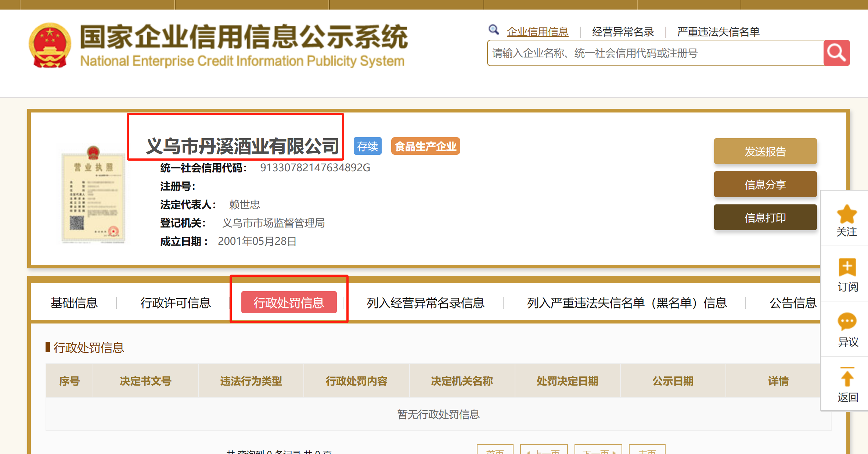Click the 信息打印 button
This screenshot has width=868, height=454.
(x=765, y=217)
